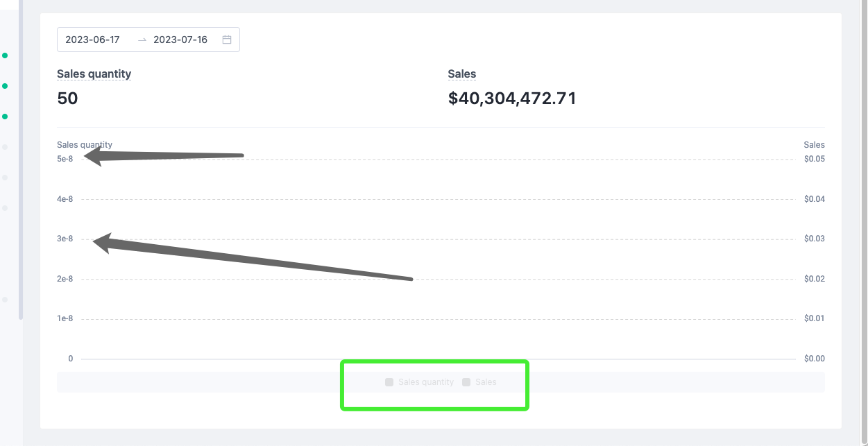Click the $0.05 right axis tick label
868x446 pixels.
click(x=815, y=159)
